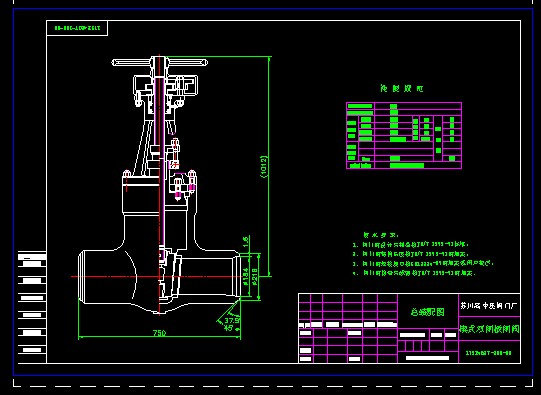Select the performance specification table heading
This screenshot has height=395, width=541.
[402, 89]
